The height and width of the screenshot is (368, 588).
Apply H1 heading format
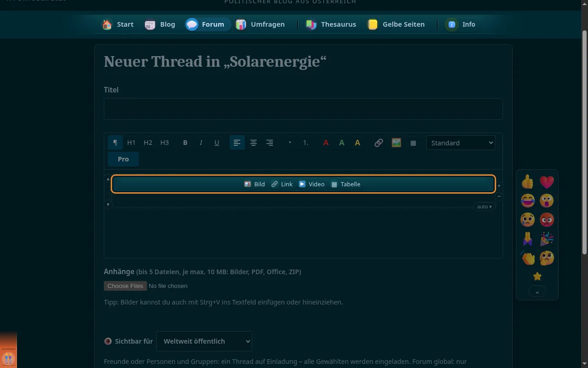131,143
